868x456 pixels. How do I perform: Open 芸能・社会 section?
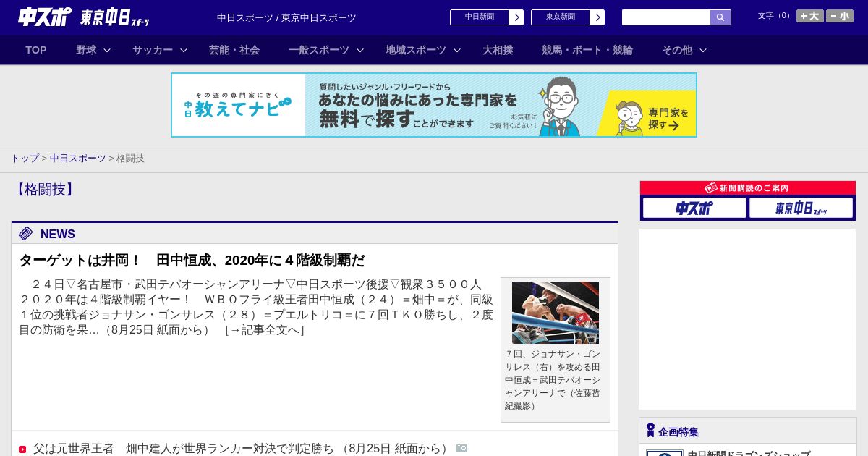coord(234,50)
